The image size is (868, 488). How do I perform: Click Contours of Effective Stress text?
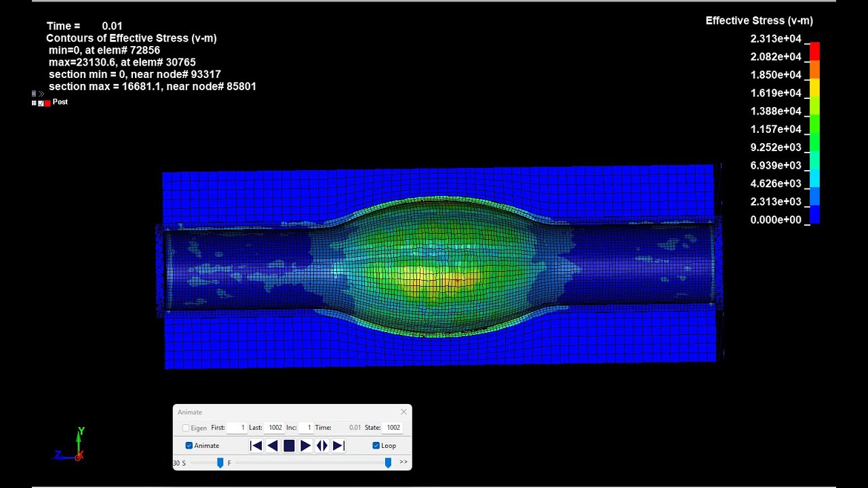[132, 39]
